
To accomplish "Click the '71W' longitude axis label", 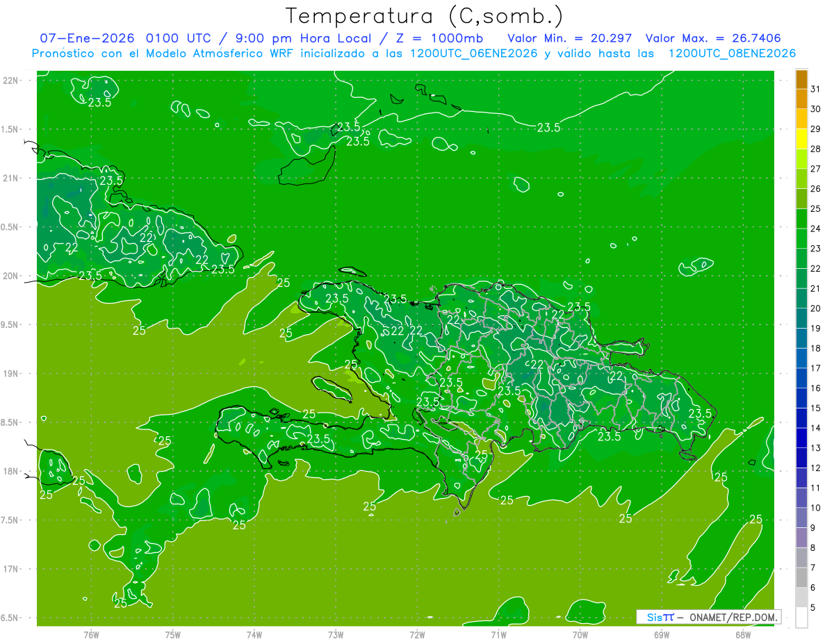I will point(498,636).
